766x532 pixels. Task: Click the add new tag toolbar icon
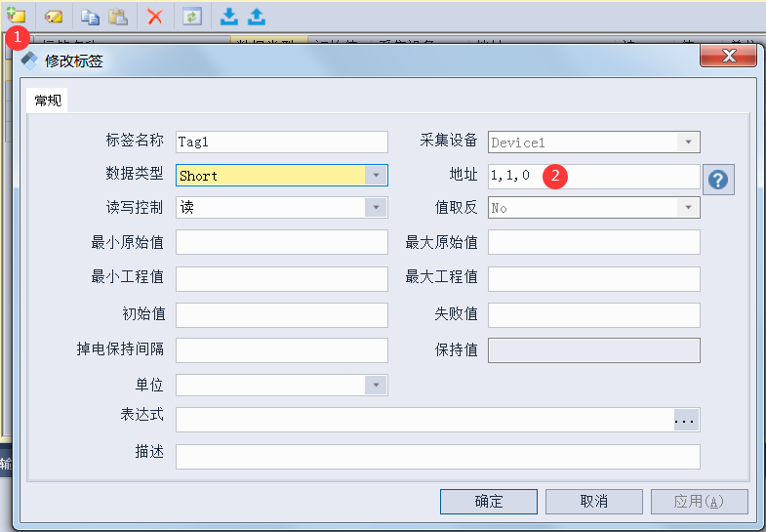click(16, 16)
